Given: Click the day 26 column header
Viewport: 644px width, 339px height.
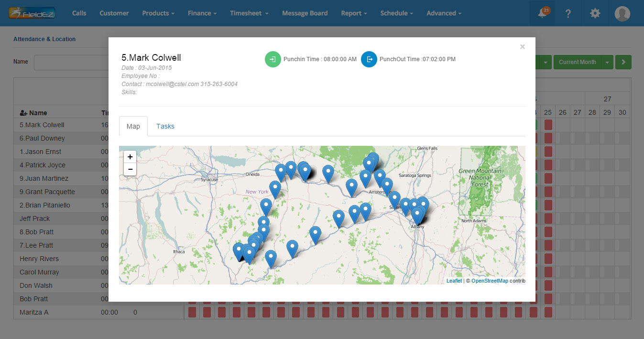Looking at the screenshot, I should [562, 112].
